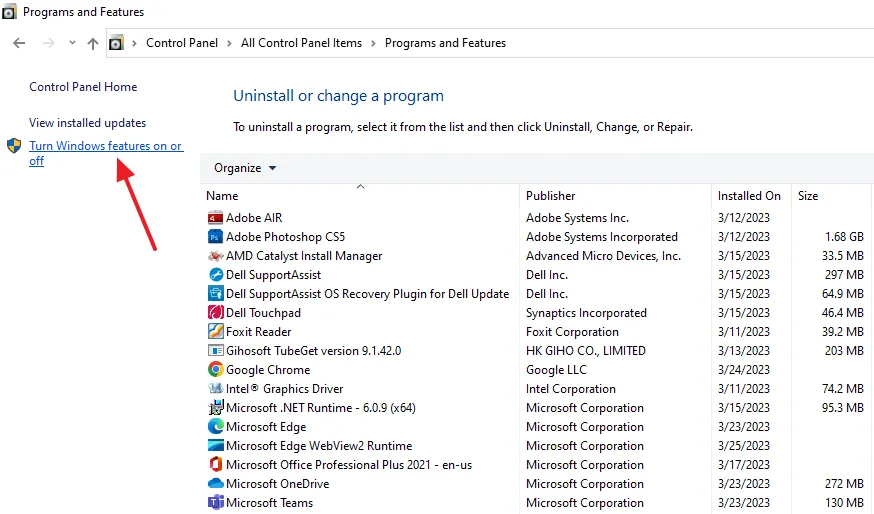Open View installed updates link

88,123
